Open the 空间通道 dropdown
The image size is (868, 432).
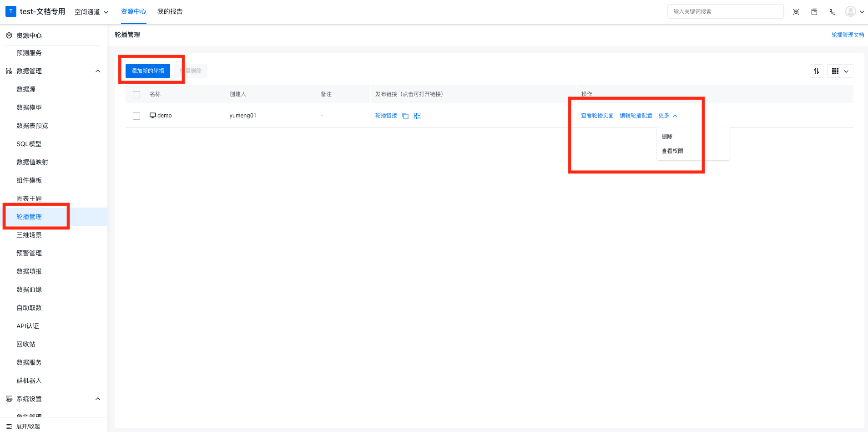91,12
